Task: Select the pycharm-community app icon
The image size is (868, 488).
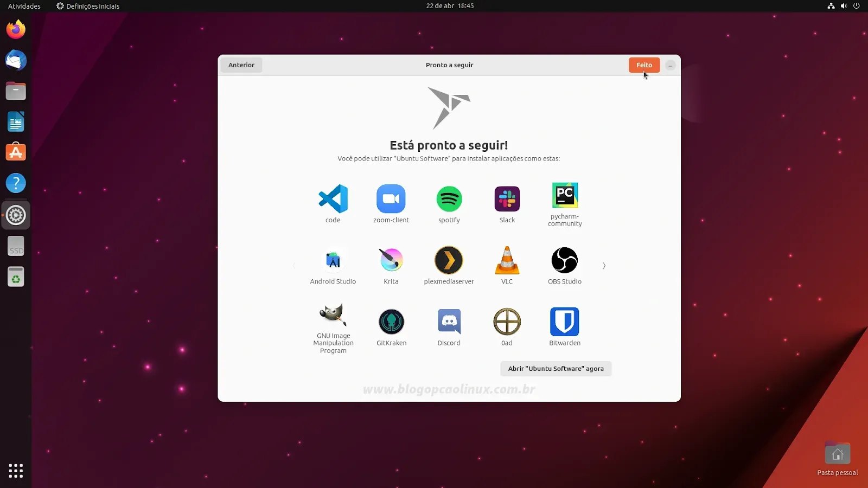Action: click(x=565, y=195)
